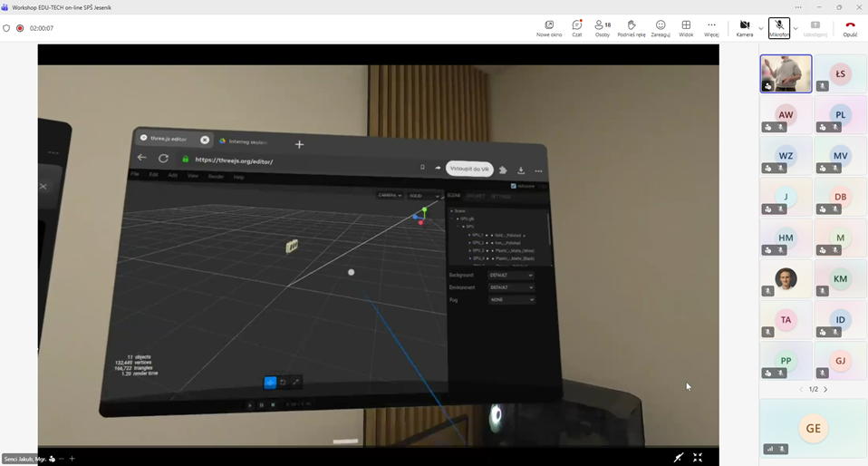
Task: Open the Widok layout options
Action: pos(686,28)
